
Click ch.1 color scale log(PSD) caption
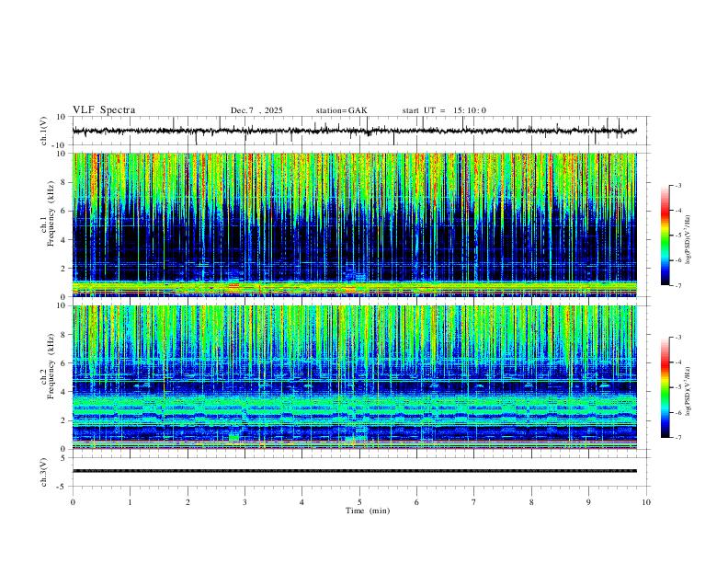688,240
